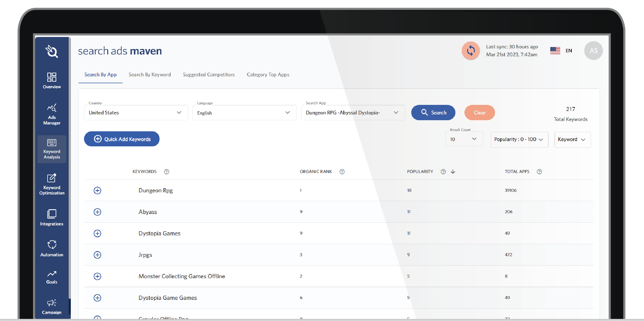Click the Dungeon Rpg keyword text
The image size is (644, 321).
pyautogui.click(x=156, y=190)
